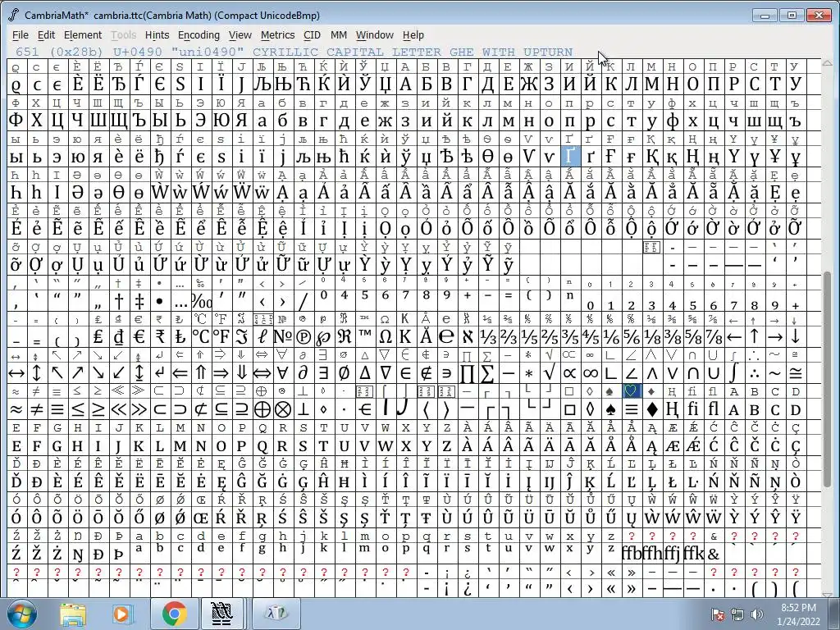Open Windows Explorer from the taskbar
This screenshot has width=840, height=630.
[x=73, y=614]
